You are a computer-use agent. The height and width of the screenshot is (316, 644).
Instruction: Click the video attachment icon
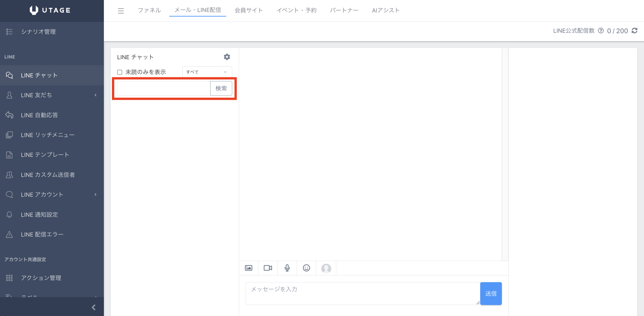coord(268,268)
